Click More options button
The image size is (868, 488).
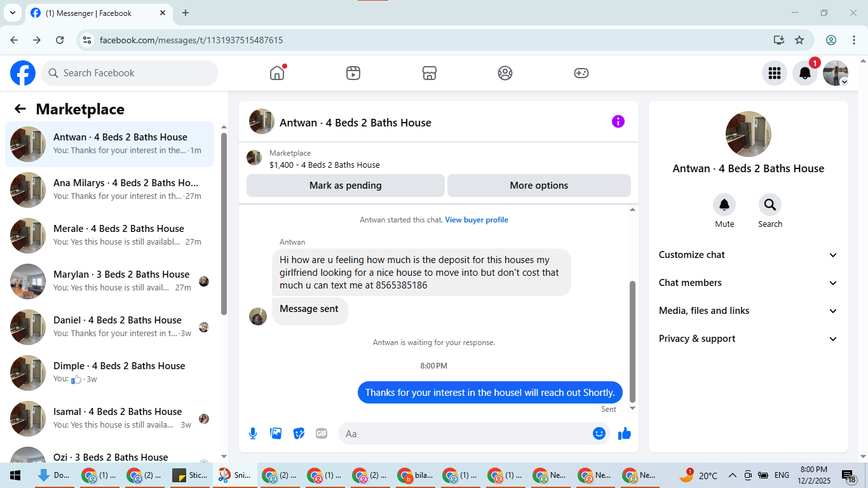point(539,186)
